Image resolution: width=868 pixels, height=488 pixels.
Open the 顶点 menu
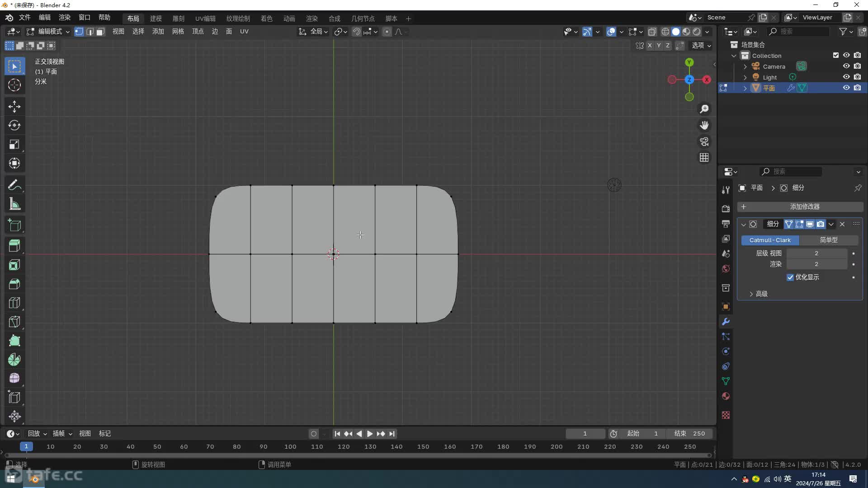(x=198, y=32)
